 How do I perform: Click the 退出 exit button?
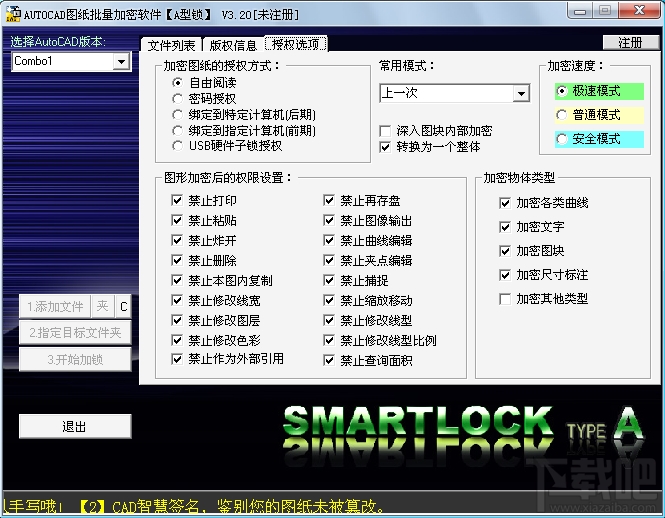[75, 426]
